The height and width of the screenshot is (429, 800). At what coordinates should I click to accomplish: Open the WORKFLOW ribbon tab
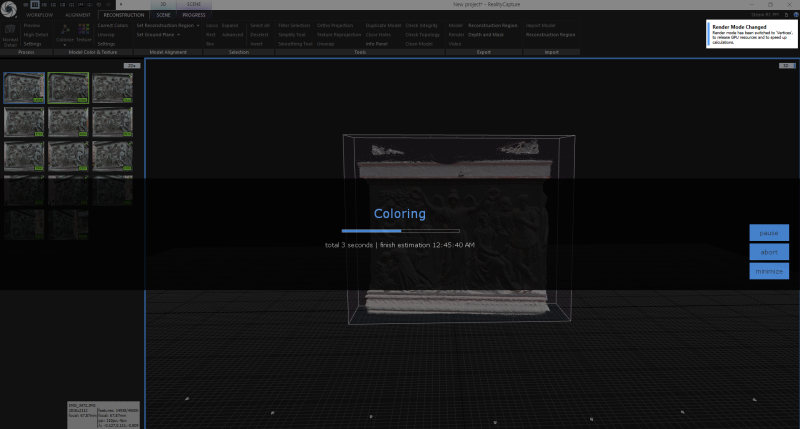39,15
